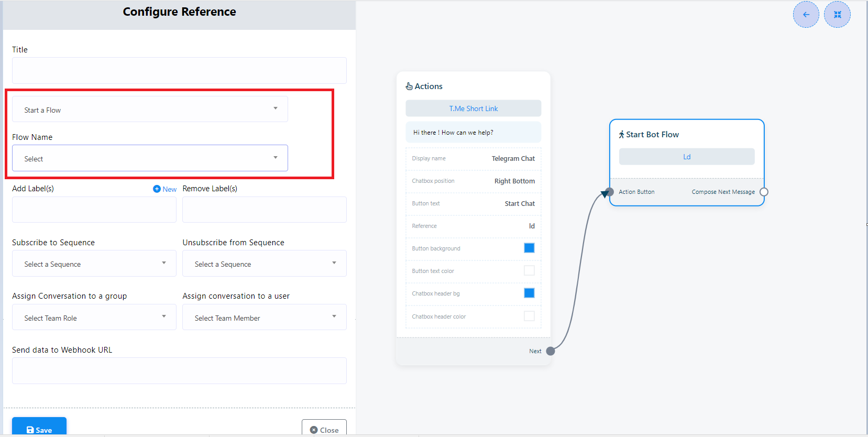Click the Next output connector dot
Screen dimensions: 868x437
[x=551, y=351]
